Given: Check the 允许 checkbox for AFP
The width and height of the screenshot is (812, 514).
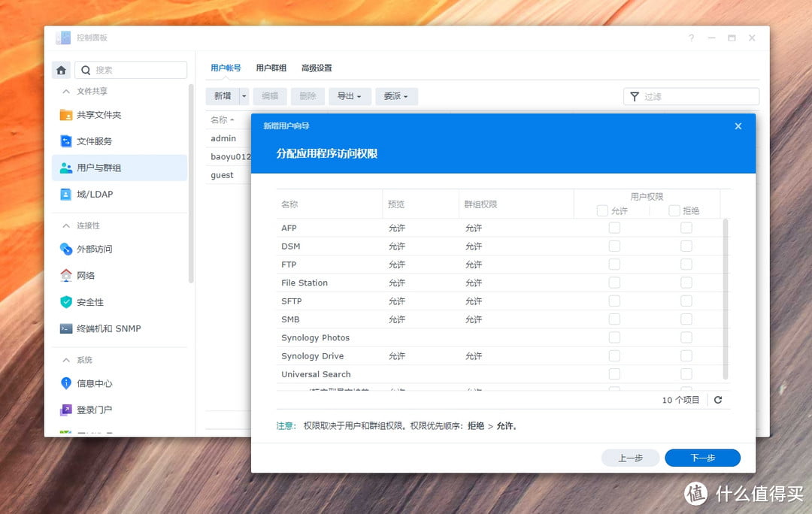Looking at the screenshot, I should tap(614, 228).
